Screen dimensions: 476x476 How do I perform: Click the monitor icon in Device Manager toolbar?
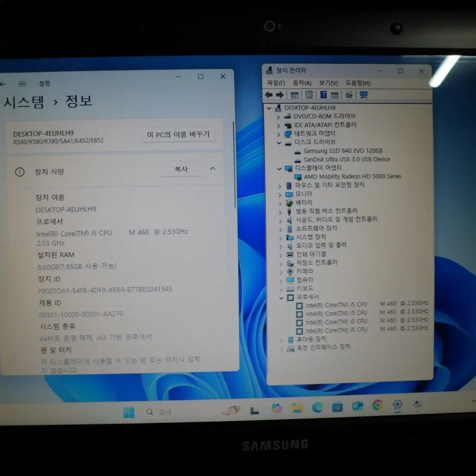coord(363,94)
